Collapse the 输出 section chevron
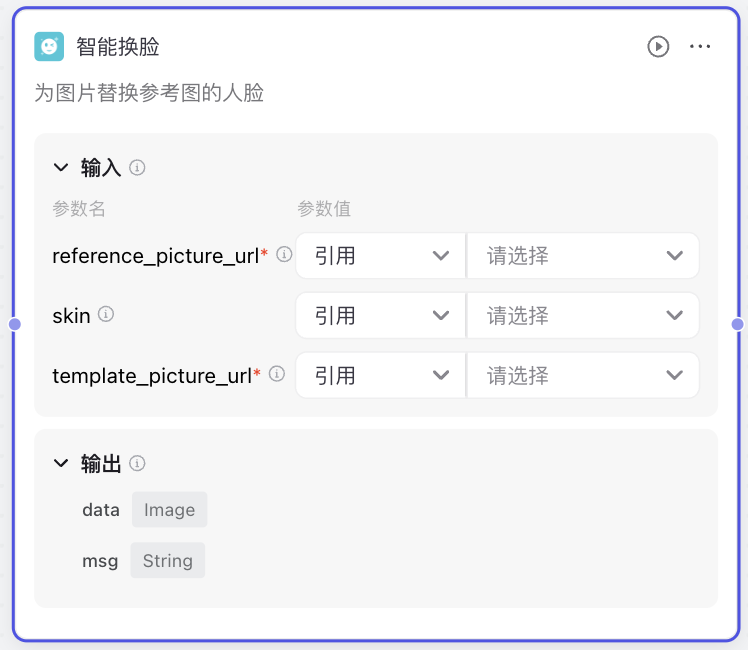 click(x=61, y=463)
